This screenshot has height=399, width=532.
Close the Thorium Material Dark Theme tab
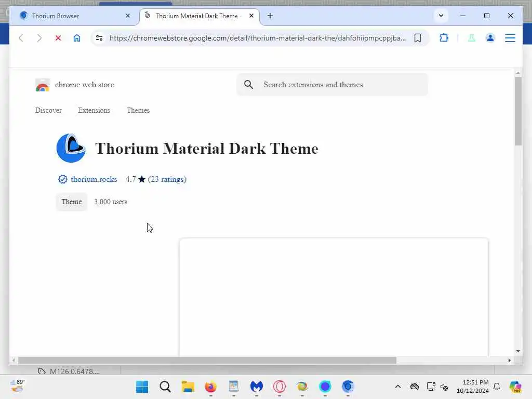pos(251,16)
